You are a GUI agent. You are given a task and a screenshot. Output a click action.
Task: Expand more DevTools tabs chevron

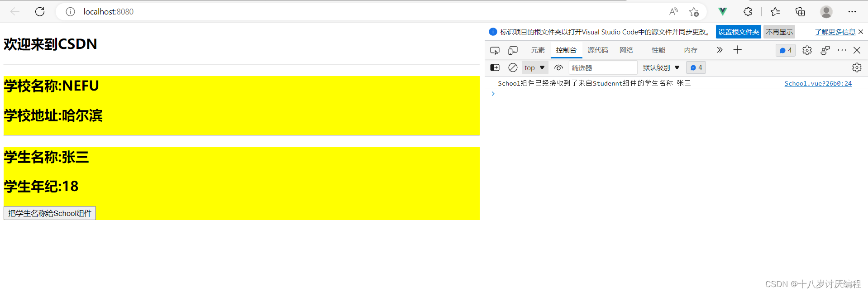tap(720, 50)
